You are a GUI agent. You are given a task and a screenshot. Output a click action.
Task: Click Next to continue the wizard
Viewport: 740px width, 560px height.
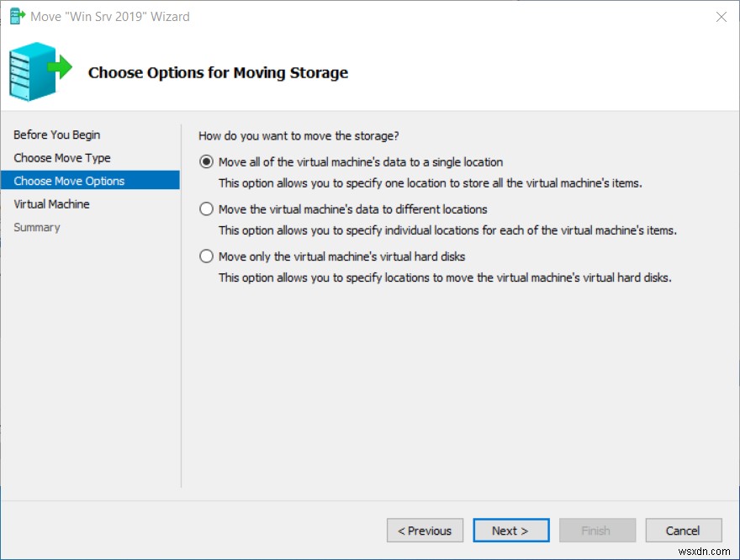click(511, 530)
